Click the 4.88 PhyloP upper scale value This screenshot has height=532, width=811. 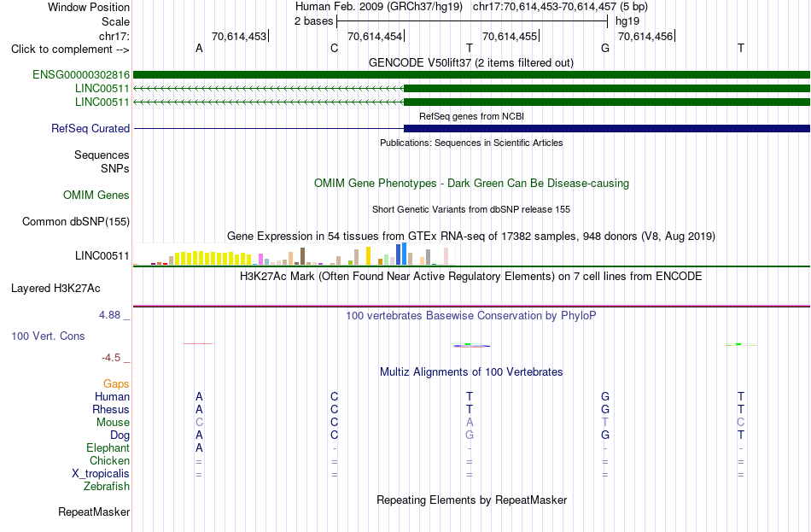[x=109, y=314]
